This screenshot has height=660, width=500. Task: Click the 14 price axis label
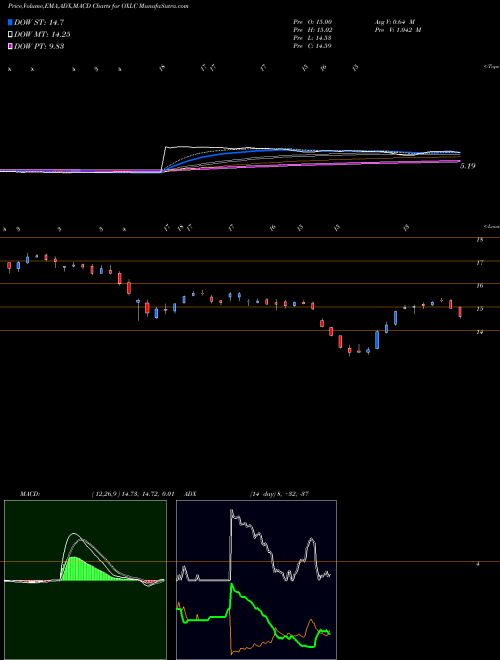pyautogui.click(x=479, y=332)
